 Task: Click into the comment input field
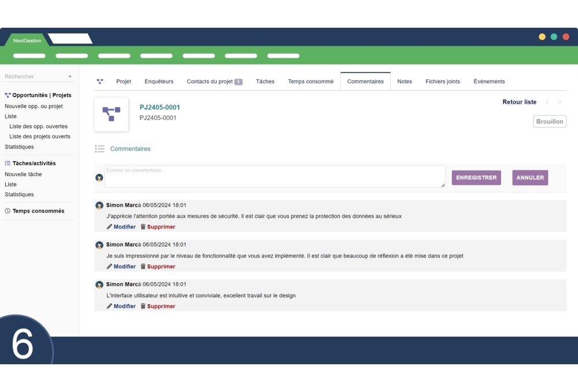(275, 177)
